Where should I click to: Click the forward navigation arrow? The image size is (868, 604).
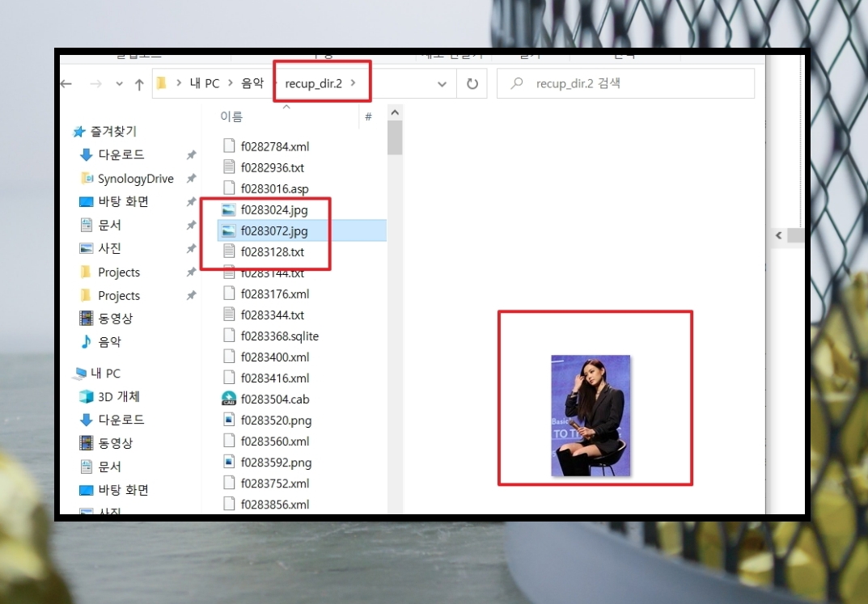pyautogui.click(x=95, y=84)
